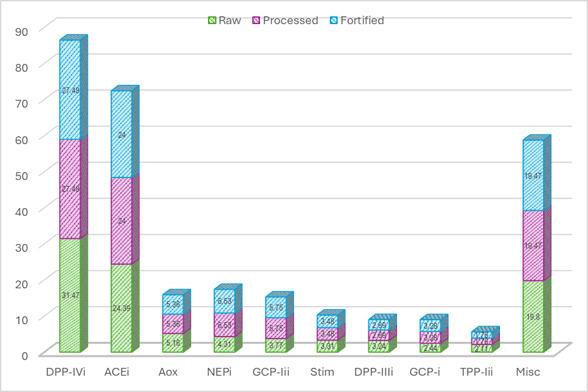
Task: Click the blue Fortified legend swatch
Action: click(x=334, y=20)
